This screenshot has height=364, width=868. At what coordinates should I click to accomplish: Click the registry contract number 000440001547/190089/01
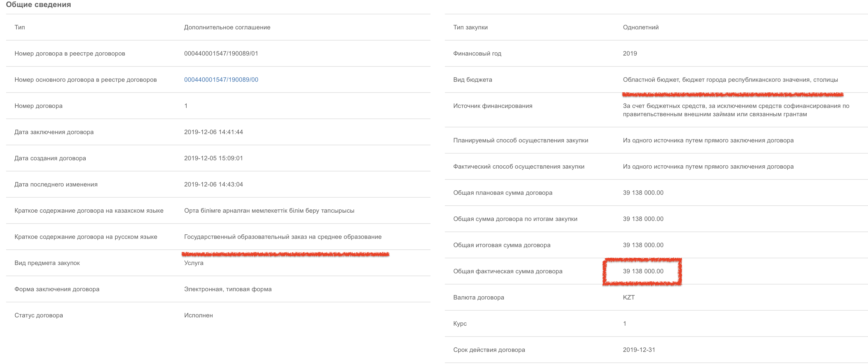221,54
